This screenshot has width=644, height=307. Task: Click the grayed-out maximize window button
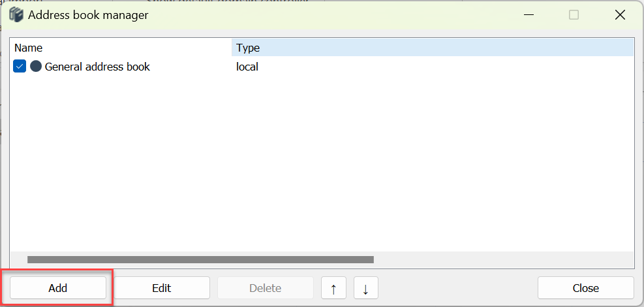click(574, 14)
